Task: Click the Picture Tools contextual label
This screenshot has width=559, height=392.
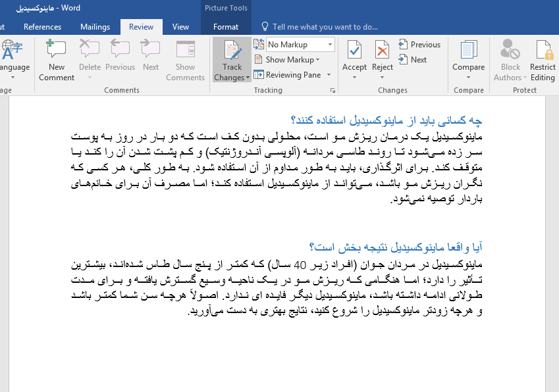Action: (x=226, y=8)
